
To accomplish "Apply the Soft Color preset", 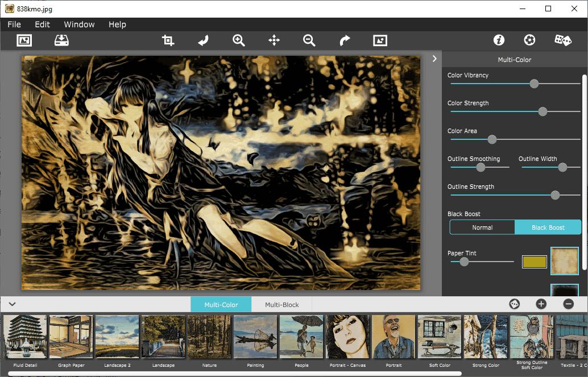I will (x=440, y=337).
